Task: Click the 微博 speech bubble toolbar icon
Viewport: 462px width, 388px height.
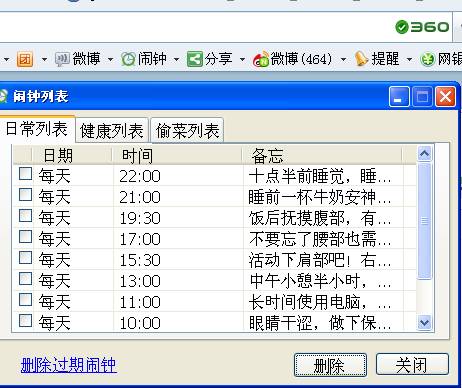Action: click(62, 59)
